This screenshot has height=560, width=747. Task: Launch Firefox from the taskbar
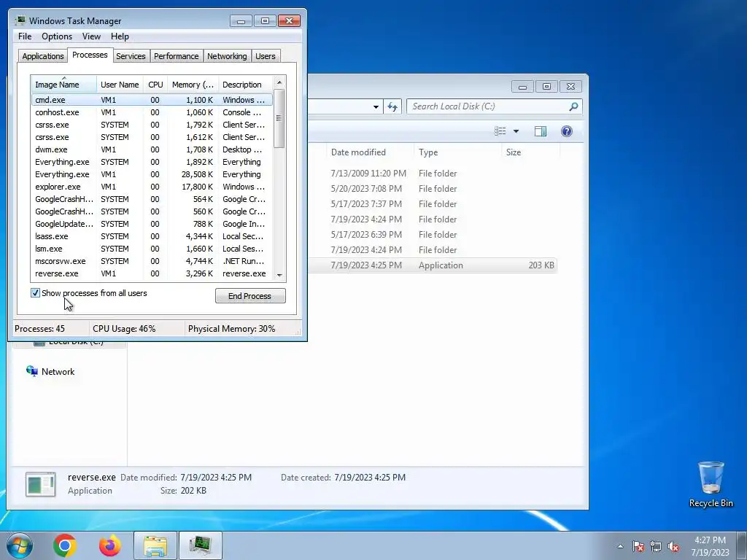(x=109, y=545)
